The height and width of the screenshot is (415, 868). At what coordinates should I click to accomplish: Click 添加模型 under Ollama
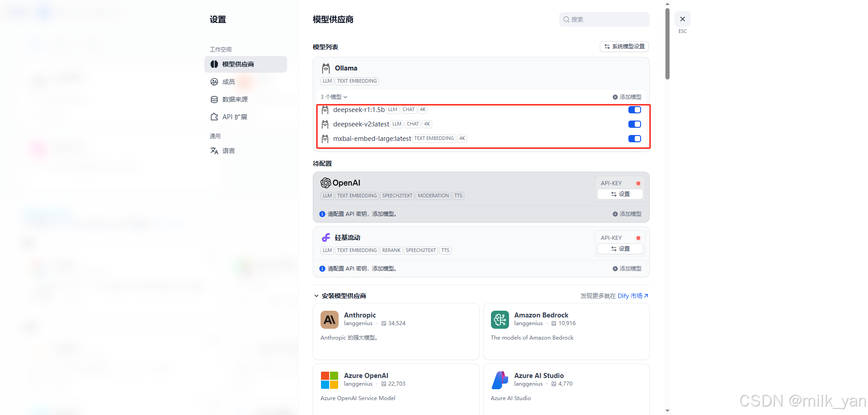(627, 97)
